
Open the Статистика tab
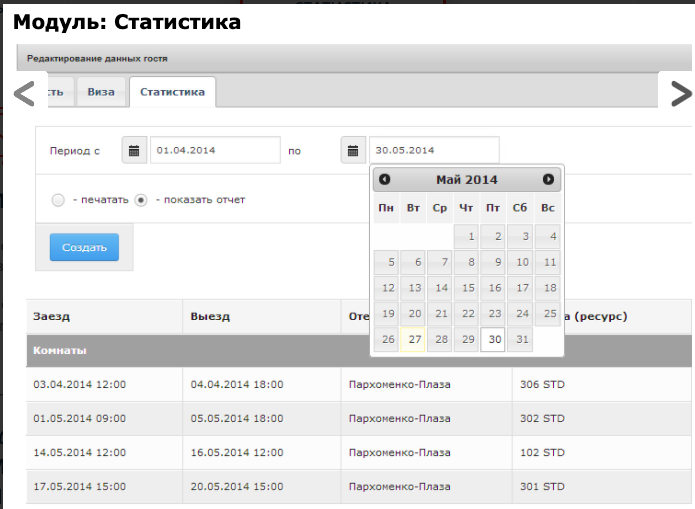tap(172, 92)
